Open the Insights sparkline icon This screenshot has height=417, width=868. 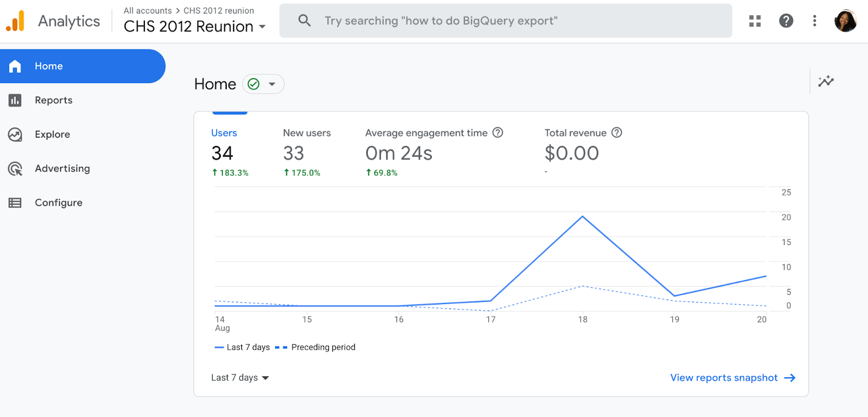click(826, 81)
